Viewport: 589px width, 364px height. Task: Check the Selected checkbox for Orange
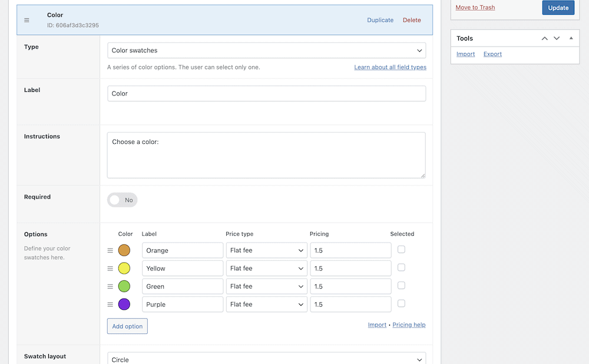point(402,249)
